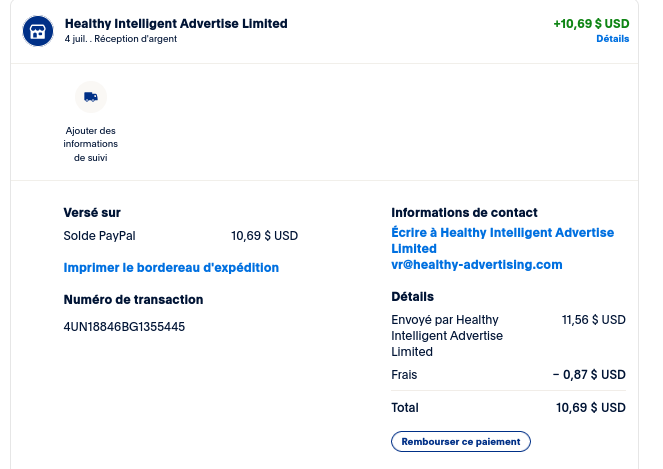Screen dimensions: 663x469
Task: Click the vr@healthy-advertising.com email link
Action: point(477,265)
